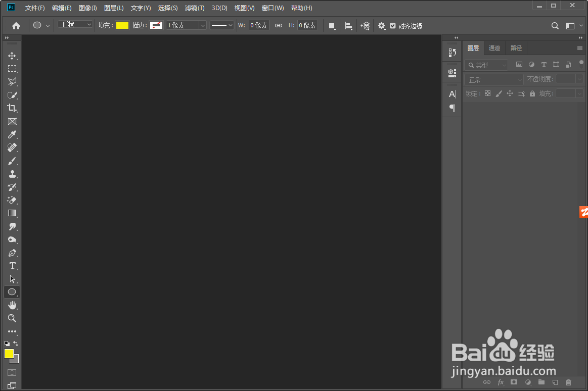This screenshot has width=588, height=391.
Task: Switch to the 通道 tab
Action: (494, 48)
